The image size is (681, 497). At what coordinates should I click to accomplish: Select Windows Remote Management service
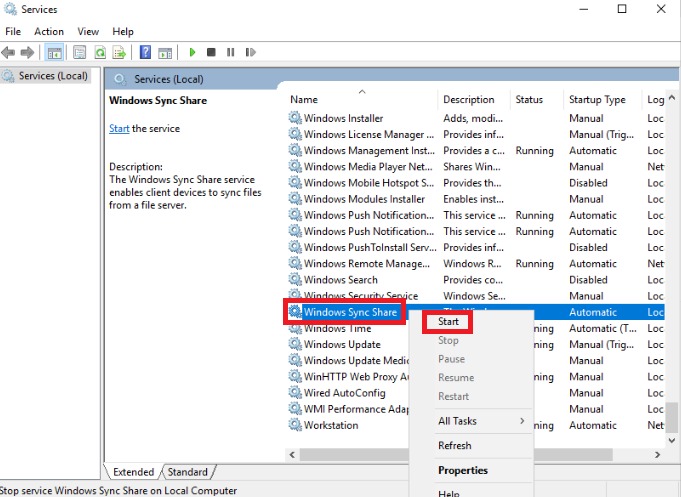367,264
